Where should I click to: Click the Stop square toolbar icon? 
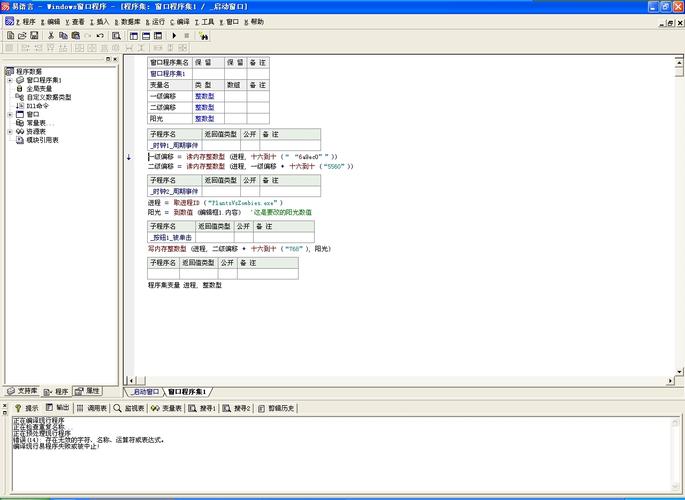tap(187, 35)
